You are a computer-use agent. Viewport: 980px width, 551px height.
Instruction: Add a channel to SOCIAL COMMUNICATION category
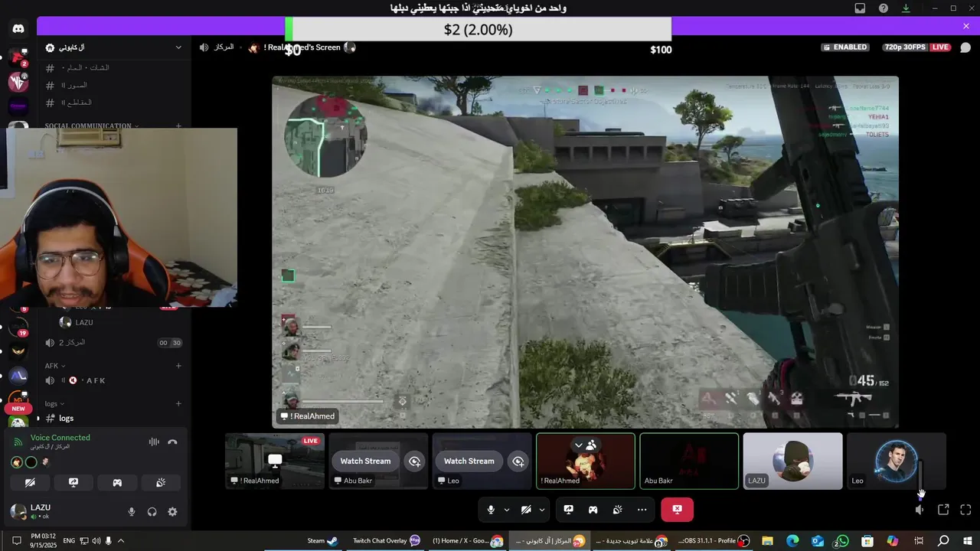(x=178, y=126)
